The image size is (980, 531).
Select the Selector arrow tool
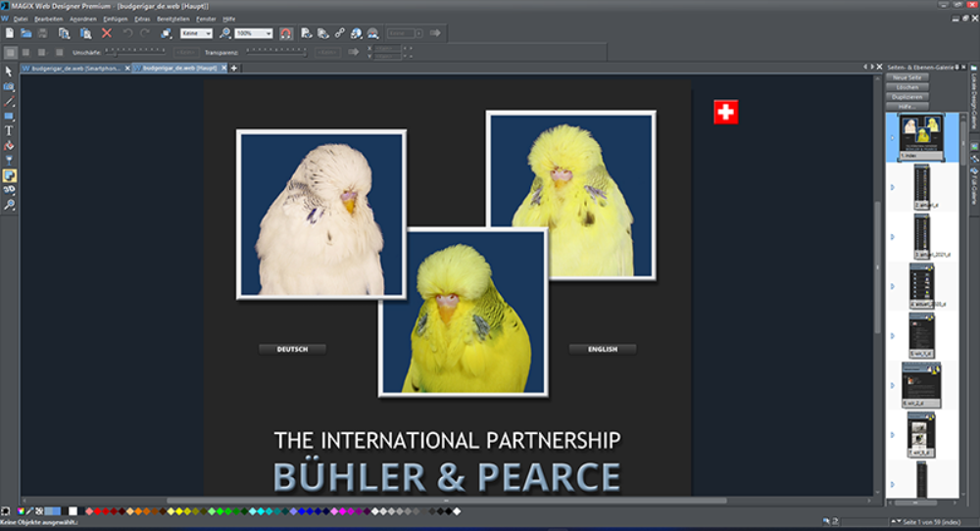9,72
